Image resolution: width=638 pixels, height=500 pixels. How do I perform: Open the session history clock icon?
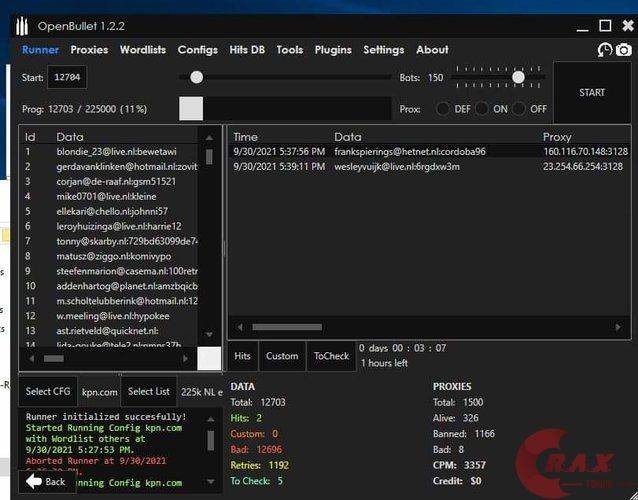tap(605, 50)
